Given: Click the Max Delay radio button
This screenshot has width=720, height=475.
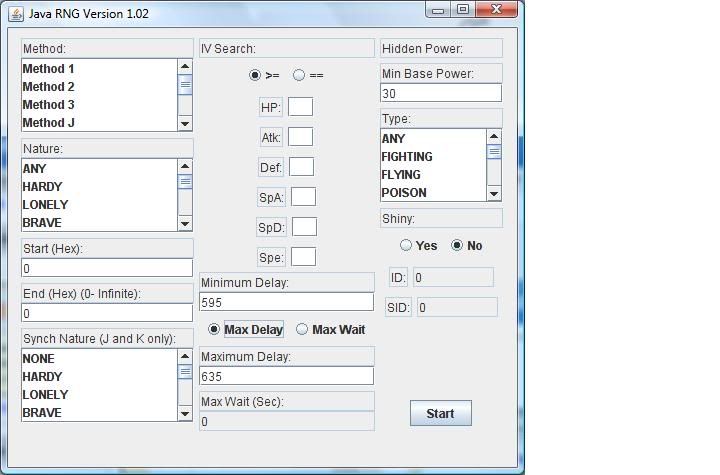Looking at the screenshot, I should coord(214,329).
